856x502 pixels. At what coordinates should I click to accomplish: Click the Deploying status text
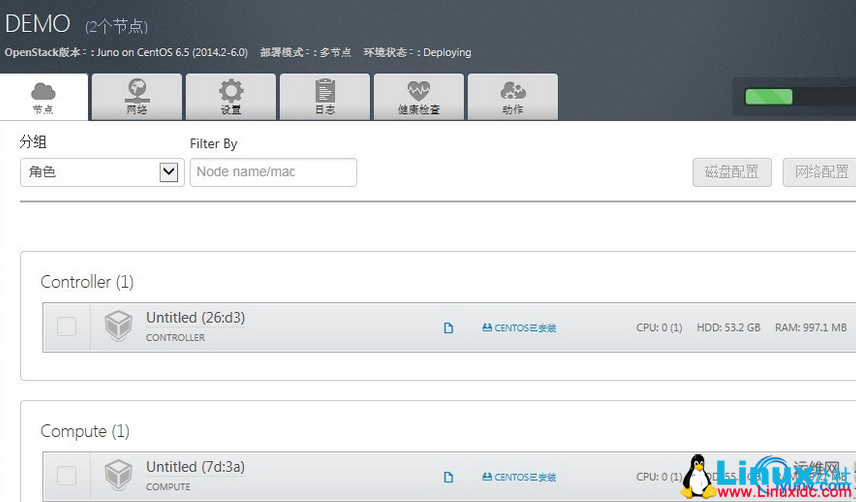coord(447,52)
